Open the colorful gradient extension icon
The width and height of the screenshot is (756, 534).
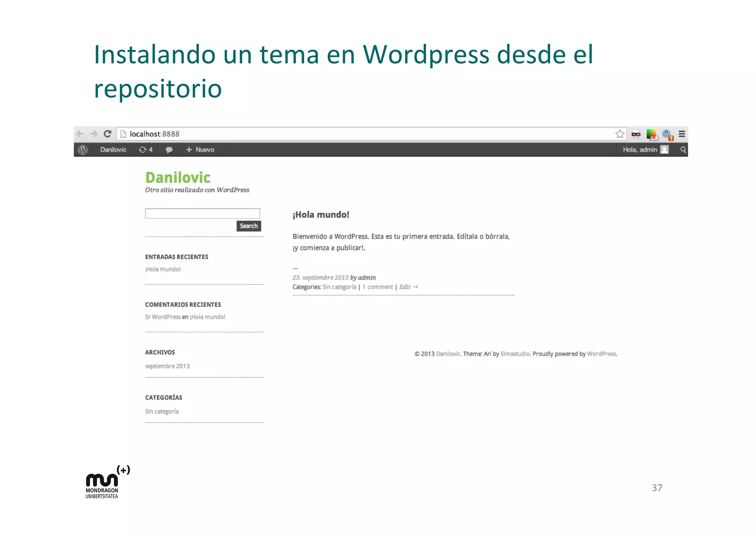652,134
